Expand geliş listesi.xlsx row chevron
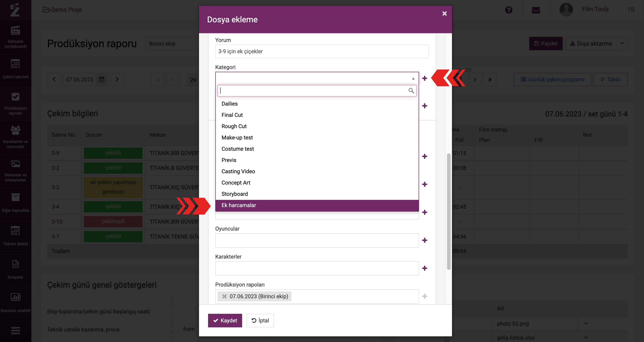The height and width of the screenshot is (342, 644). tap(586, 337)
